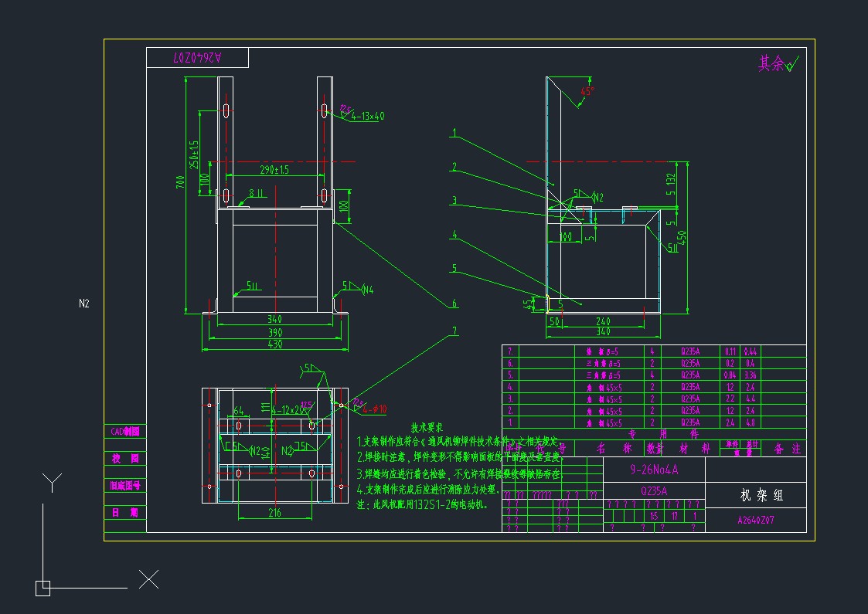Click part balloon number 7 label
868x614 pixels.
(x=454, y=331)
